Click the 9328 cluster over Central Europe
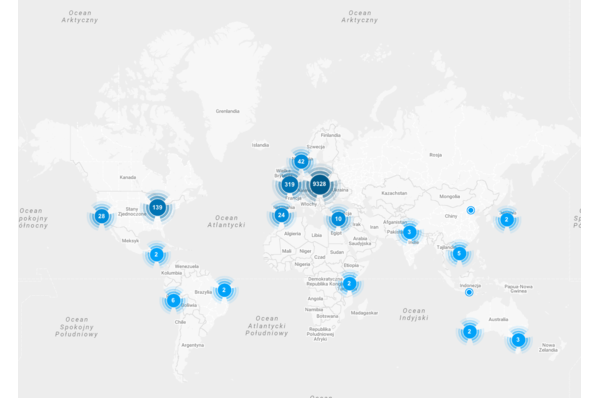600x400 pixels. [x=320, y=184]
